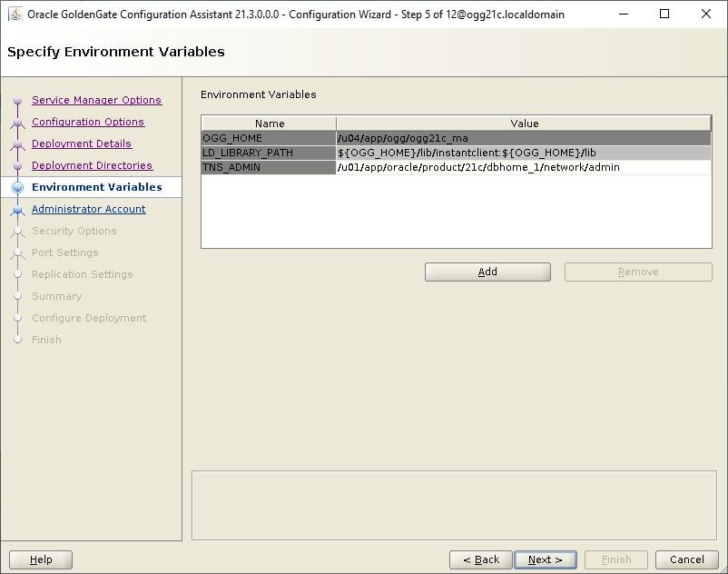This screenshot has height=574, width=728.
Task: Click the Configuration Options step marker icon
Action: [17, 122]
